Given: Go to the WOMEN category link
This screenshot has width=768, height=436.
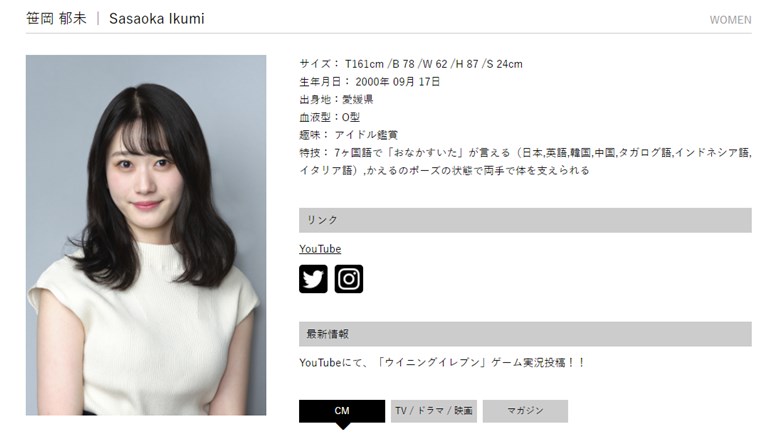Looking at the screenshot, I should click(x=730, y=20).
